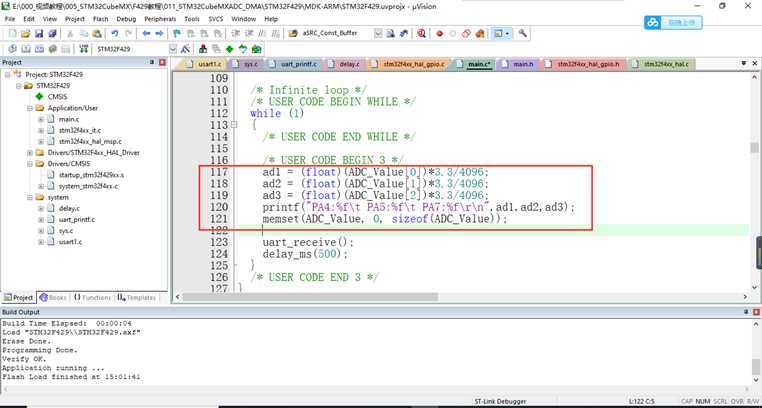The width and height of the screenshot is (762, 408).
Task: Open the Edit menu
Action: click(x=29, y=19)
